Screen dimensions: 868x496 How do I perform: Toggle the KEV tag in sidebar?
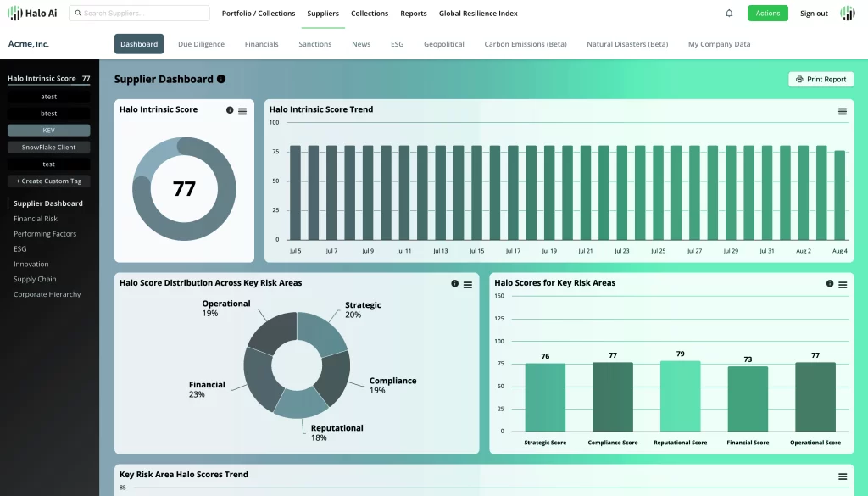48,131
